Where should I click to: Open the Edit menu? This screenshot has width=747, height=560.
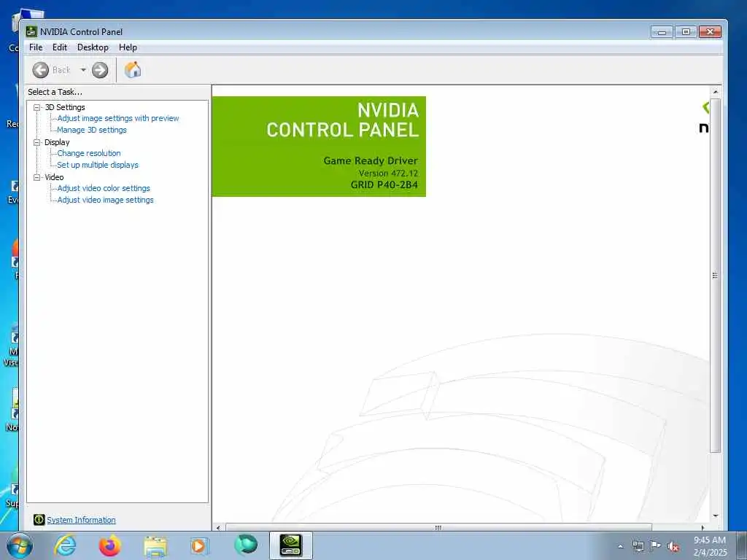(x=60, y=47)
